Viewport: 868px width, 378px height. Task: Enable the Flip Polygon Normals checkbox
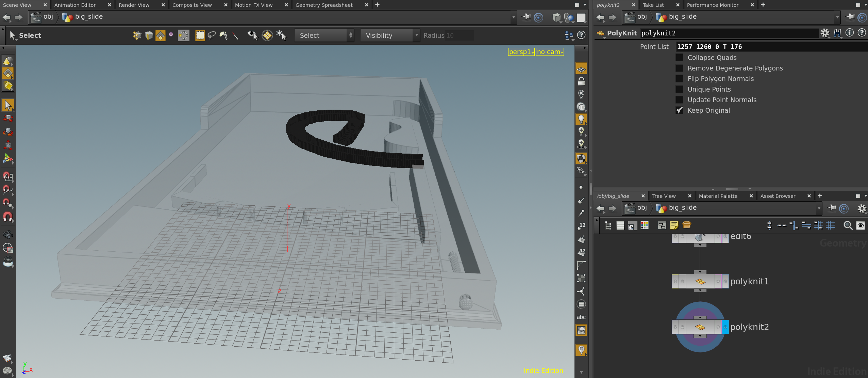pyautogui.click(x=680, y=79)
